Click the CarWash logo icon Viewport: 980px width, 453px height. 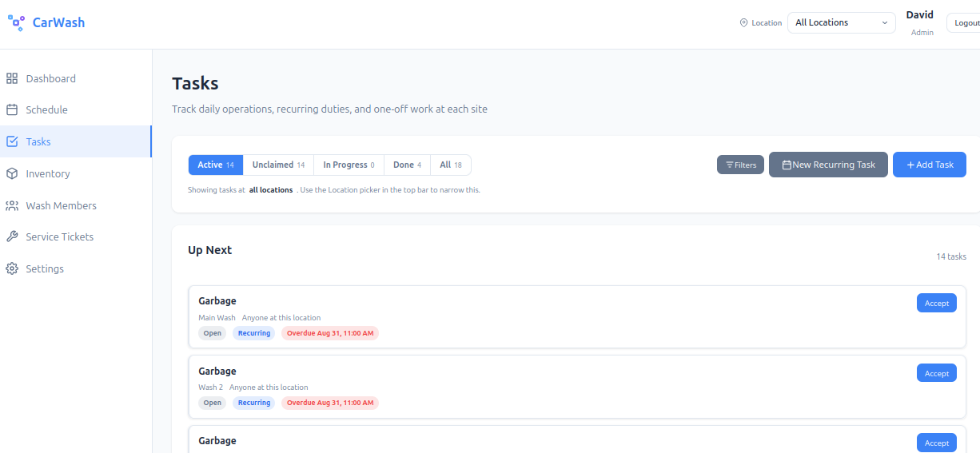coord(16,22)
